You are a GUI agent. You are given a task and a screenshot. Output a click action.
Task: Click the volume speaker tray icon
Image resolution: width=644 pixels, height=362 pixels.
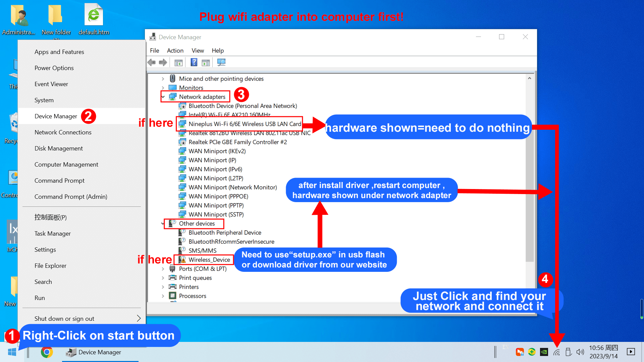[x=580, y=352]
